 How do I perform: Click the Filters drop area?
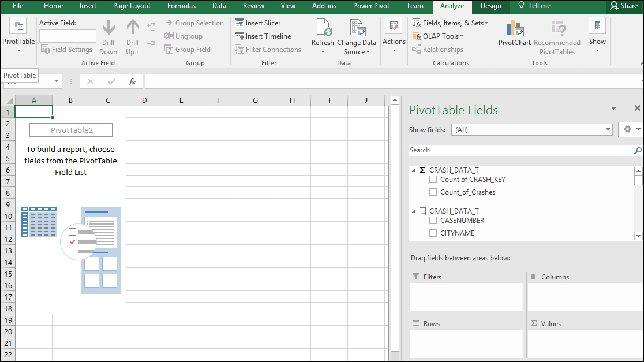click(x=467, y=298)
